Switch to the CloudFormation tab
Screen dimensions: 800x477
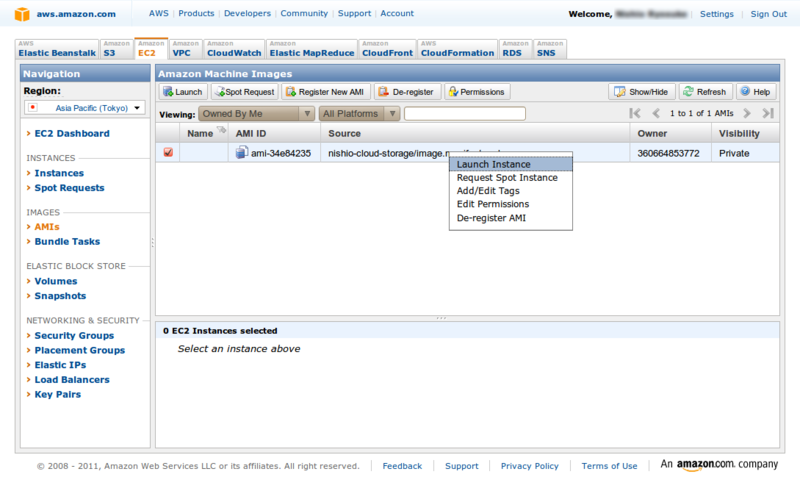click(457, 49)
